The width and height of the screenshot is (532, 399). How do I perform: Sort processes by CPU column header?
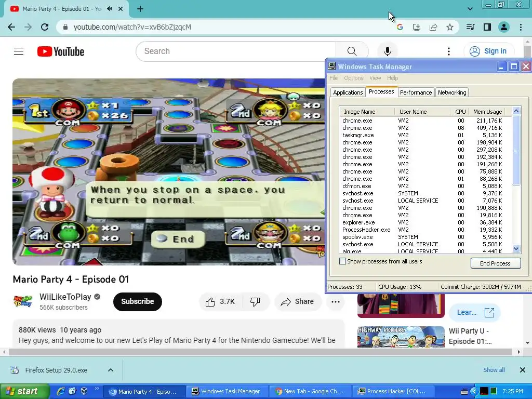coord(460,112)
